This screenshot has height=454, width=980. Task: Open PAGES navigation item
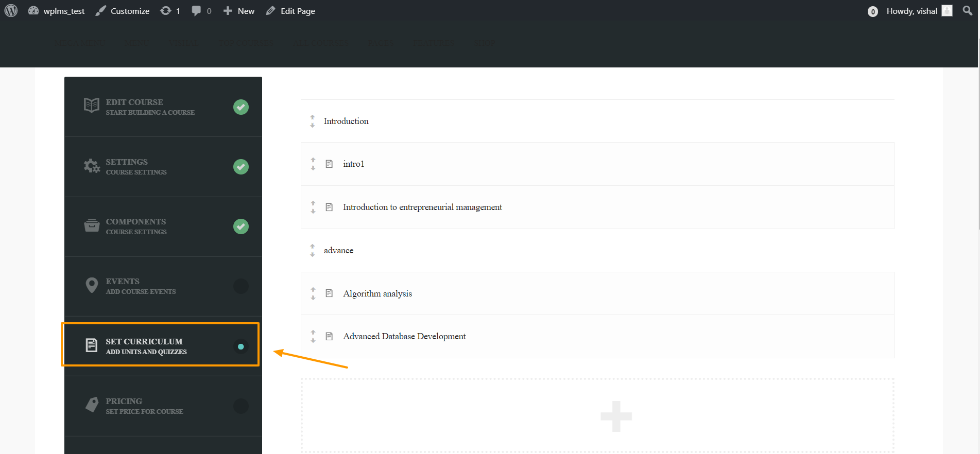point(381,43)
